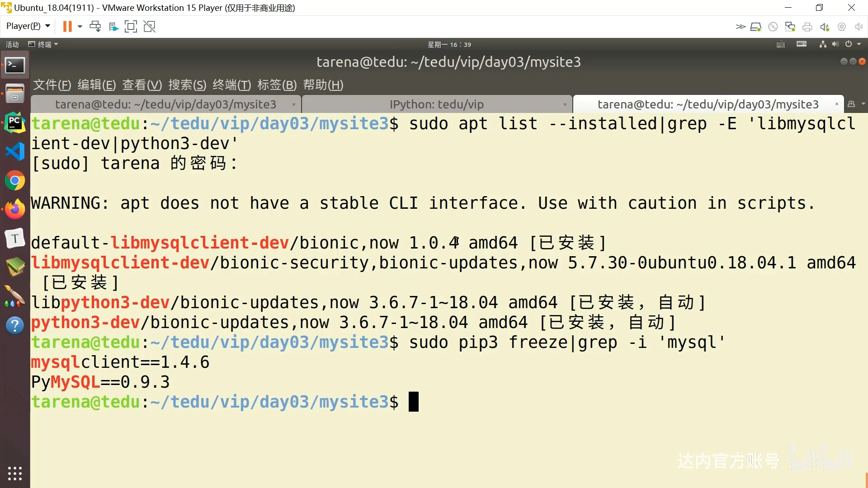Click the terminal prompt cursor line
Viewport: 868px width, 488px height.
tap(225, 402)
